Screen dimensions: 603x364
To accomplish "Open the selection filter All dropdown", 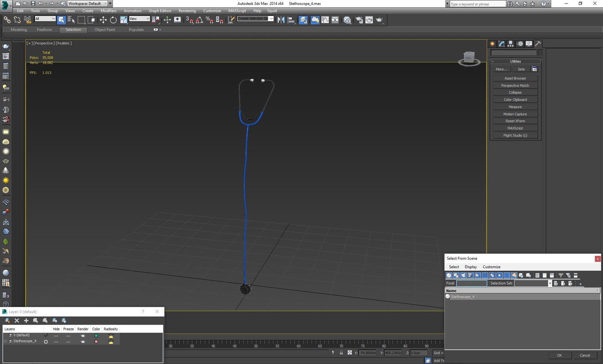I will pyautogui.click(x=45, y=19).
